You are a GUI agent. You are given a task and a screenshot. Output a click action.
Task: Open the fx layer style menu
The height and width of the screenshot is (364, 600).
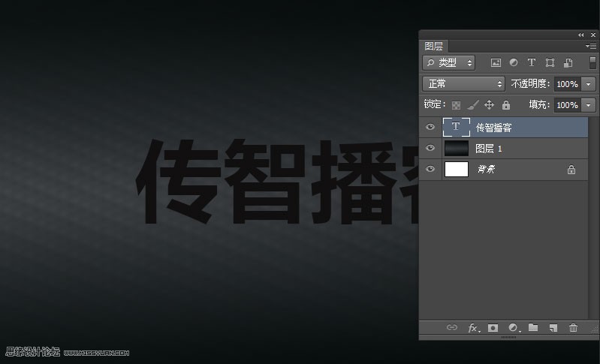click(x=473, y=328)
